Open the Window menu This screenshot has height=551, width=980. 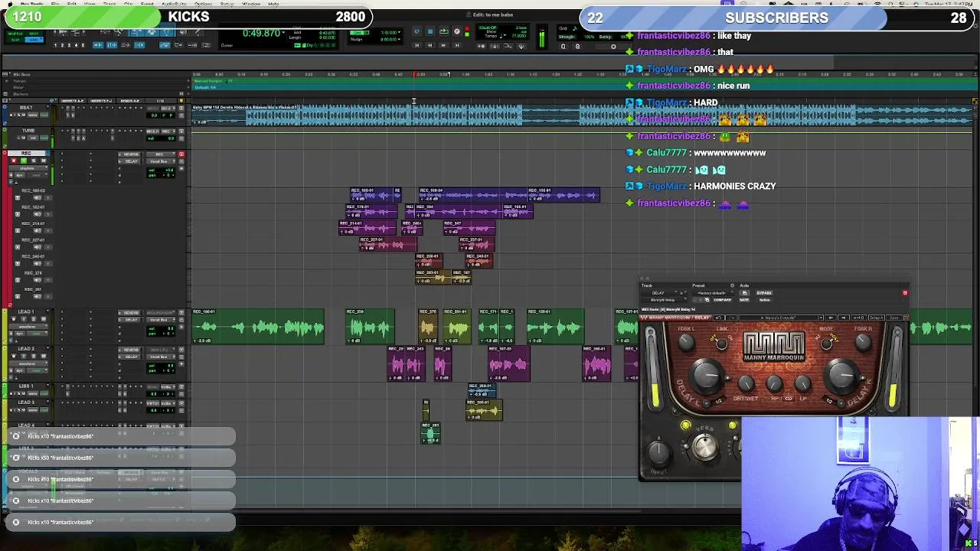click(x=251, y=4)
